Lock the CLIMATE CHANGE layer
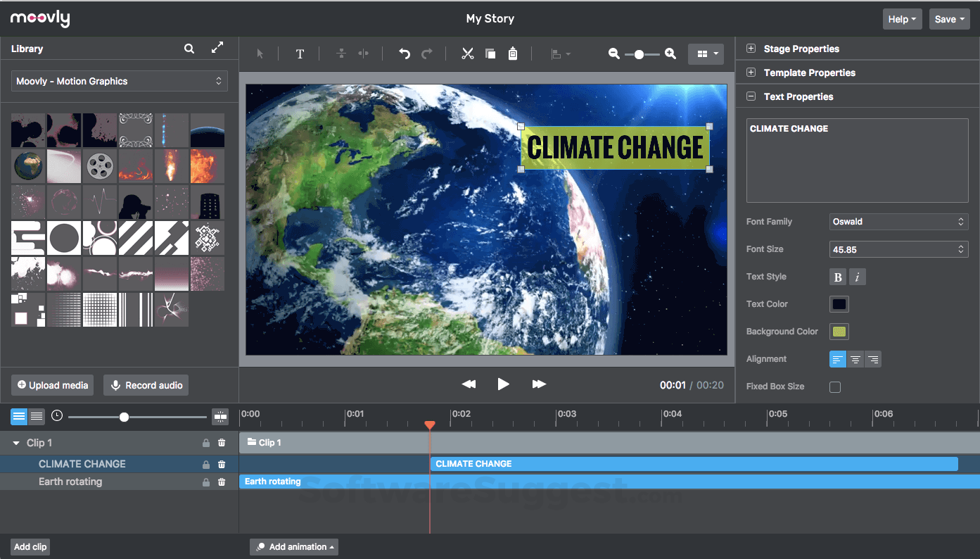This screenshot has height=559, width=980. tap(206, 465)
